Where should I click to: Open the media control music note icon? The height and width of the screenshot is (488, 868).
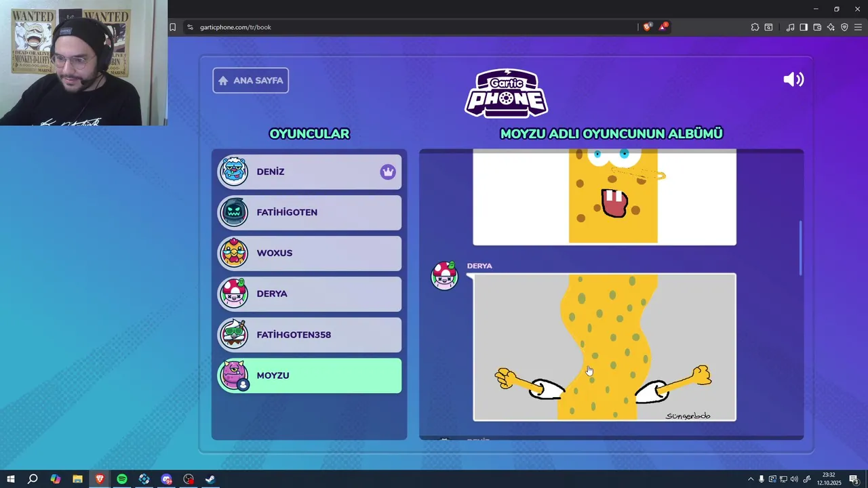click(790, 27)
